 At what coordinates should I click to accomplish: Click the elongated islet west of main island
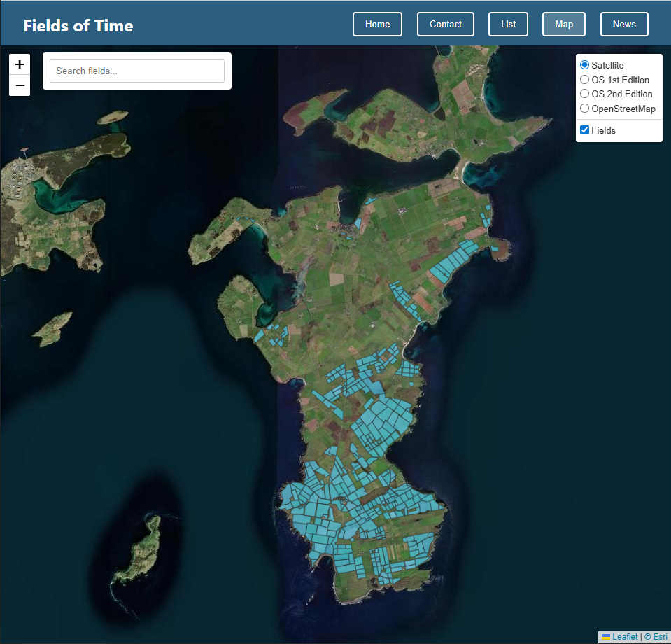point(53,328)
